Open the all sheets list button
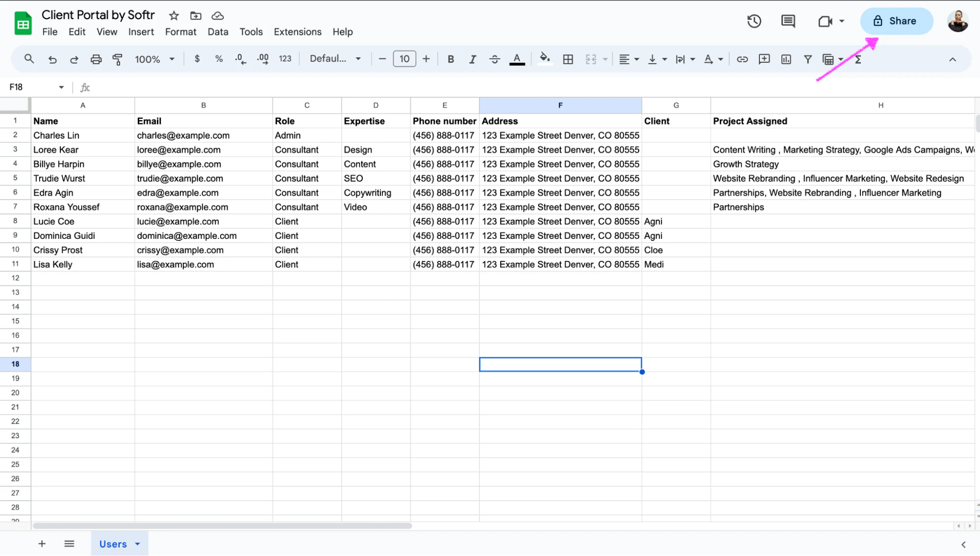The image size is (980, 556). 69,544
